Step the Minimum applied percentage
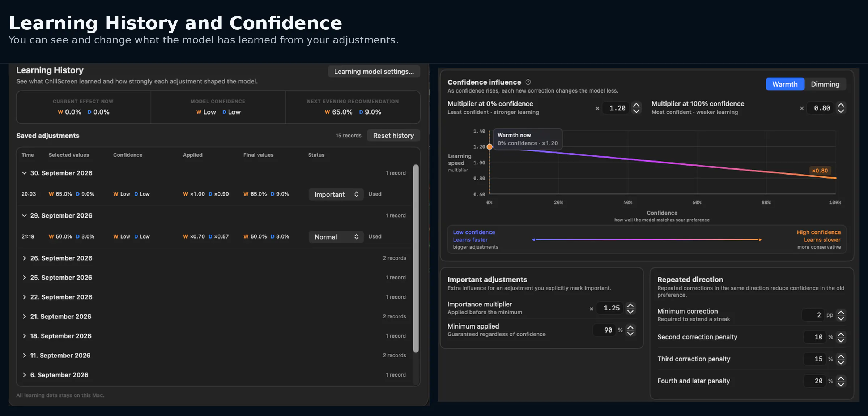The width and height of the screenshot is (868, 416). (630, 330)
